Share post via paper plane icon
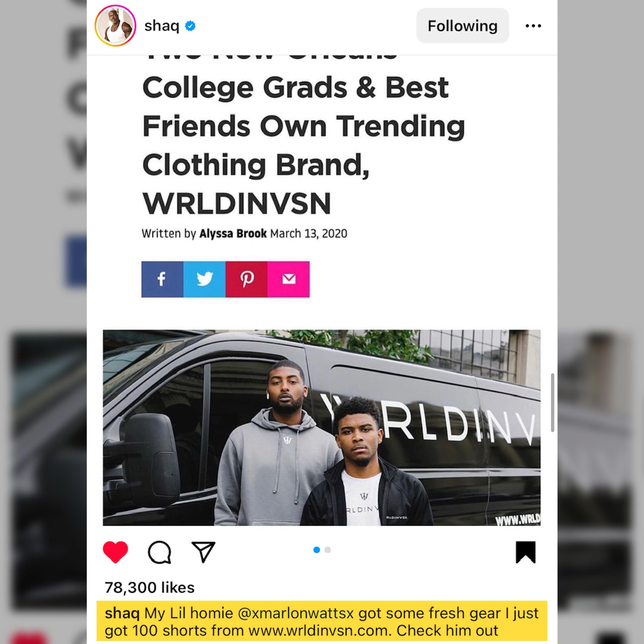The width and height of the screenshot is (644, 644). [203, 552]
